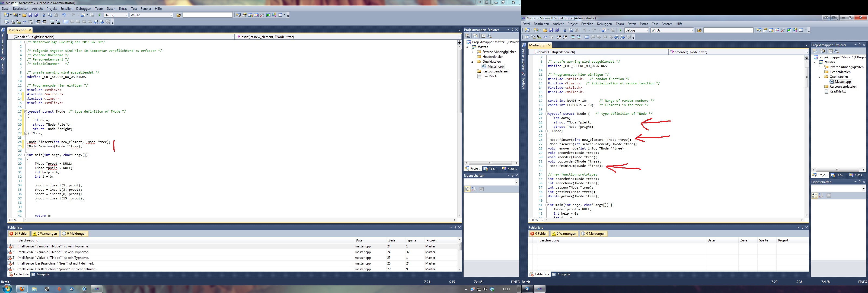Open the "preorder(TNode * tree)" member dropdown in the right editor
868x293 pixels.
[x=739, y=52]
